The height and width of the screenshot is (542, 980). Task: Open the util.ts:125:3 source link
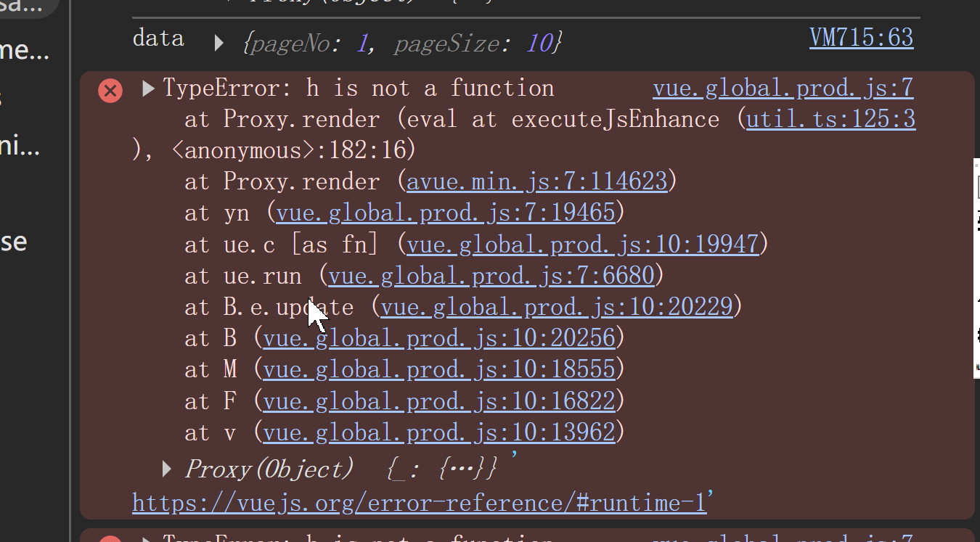click(830, 120)
